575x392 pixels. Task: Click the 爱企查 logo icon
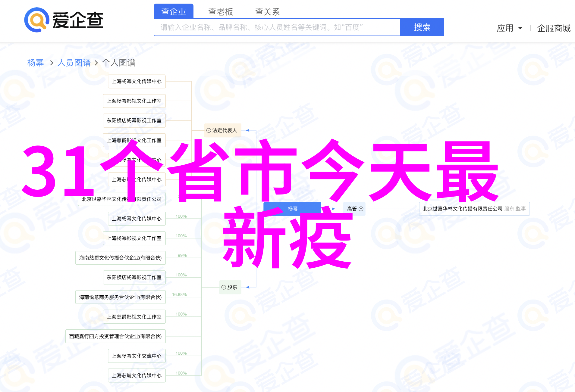pos(37,20)
